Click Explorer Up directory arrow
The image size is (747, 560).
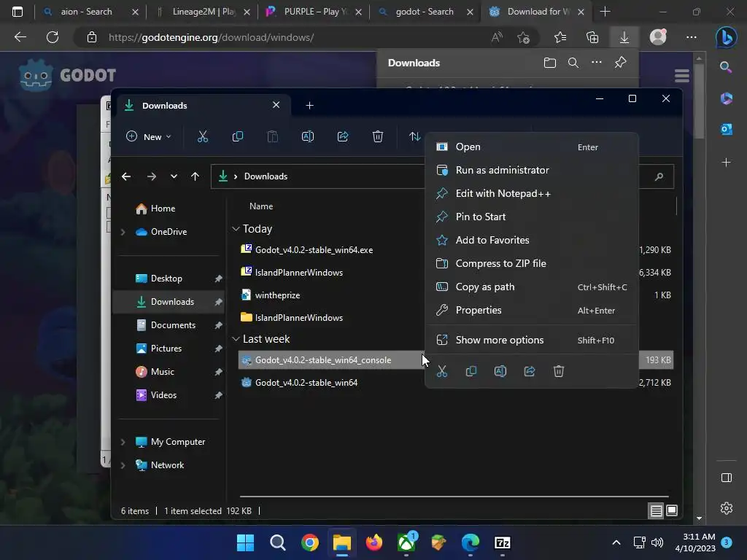coord(195,176)
